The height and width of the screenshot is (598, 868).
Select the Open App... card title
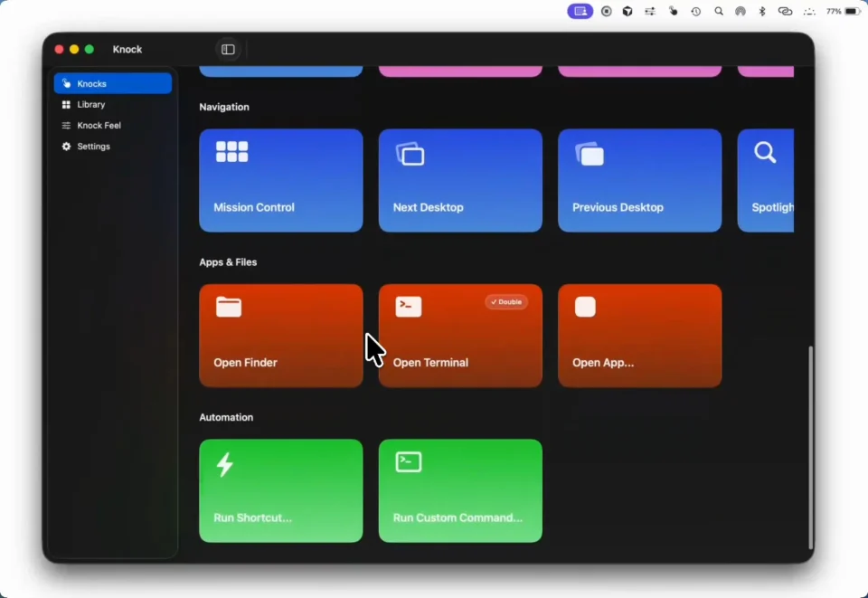[x=603, y=363]
